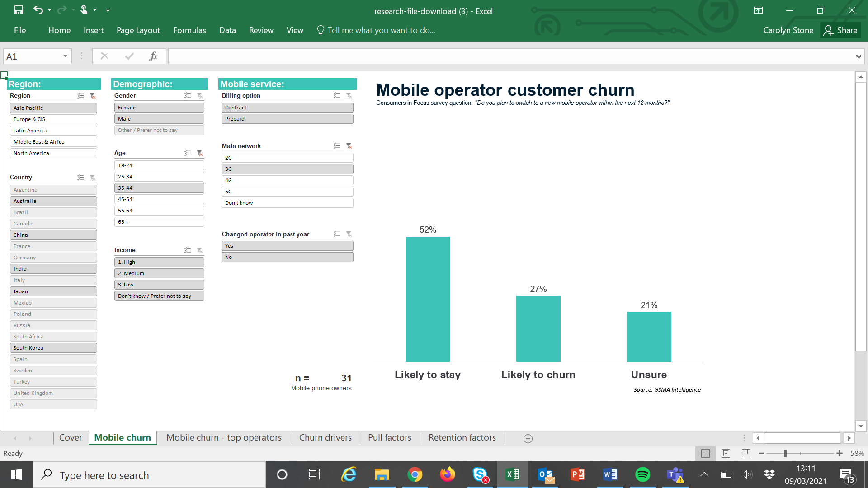
Task: Select the Pull factors tab
Action: click(x=390, y=437)
